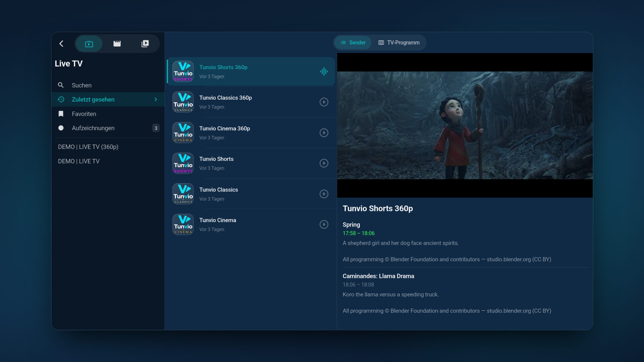
Task: Click the Tunvio Cinema 360p channel logo
Action: 183,133
